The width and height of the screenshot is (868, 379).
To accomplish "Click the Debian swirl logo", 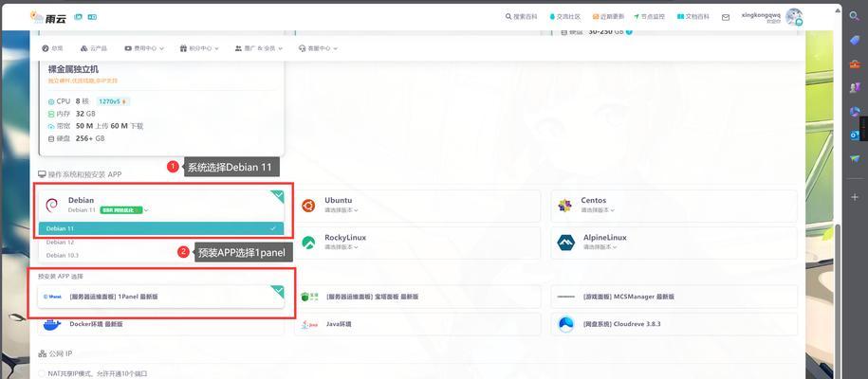I will coord(51,206).
